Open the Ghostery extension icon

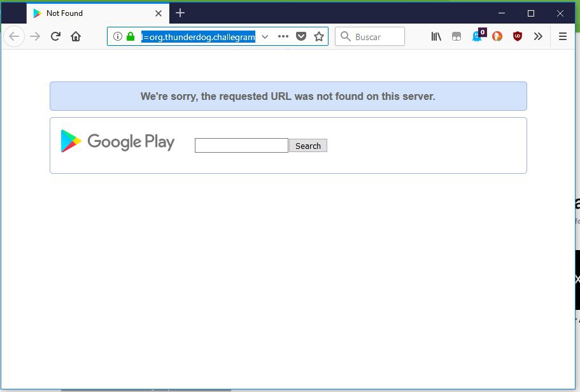tap(477, 37)
